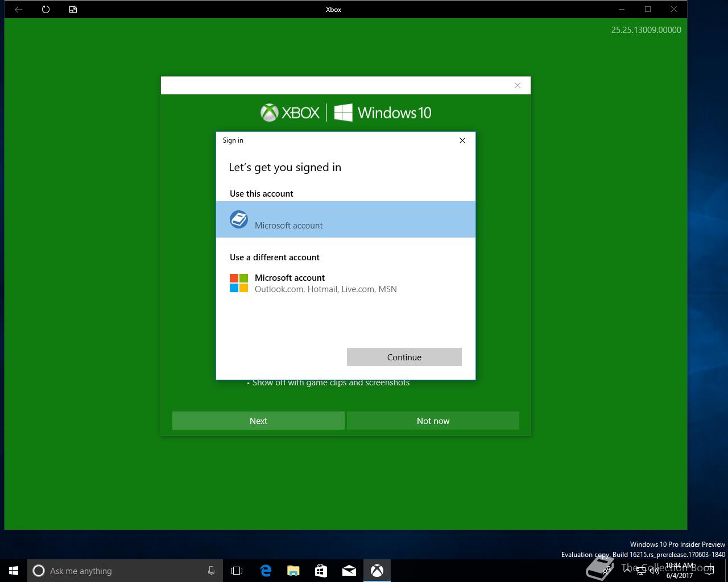Screen dimensions: 728x582
Task: Click the Not now button
Action: (x=433, y=421)
